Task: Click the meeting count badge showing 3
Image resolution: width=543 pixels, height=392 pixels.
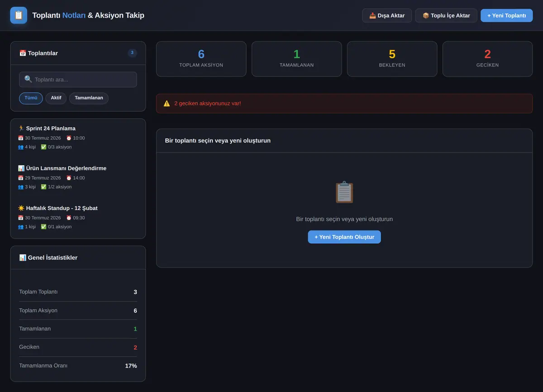Action: coord(132,53)
